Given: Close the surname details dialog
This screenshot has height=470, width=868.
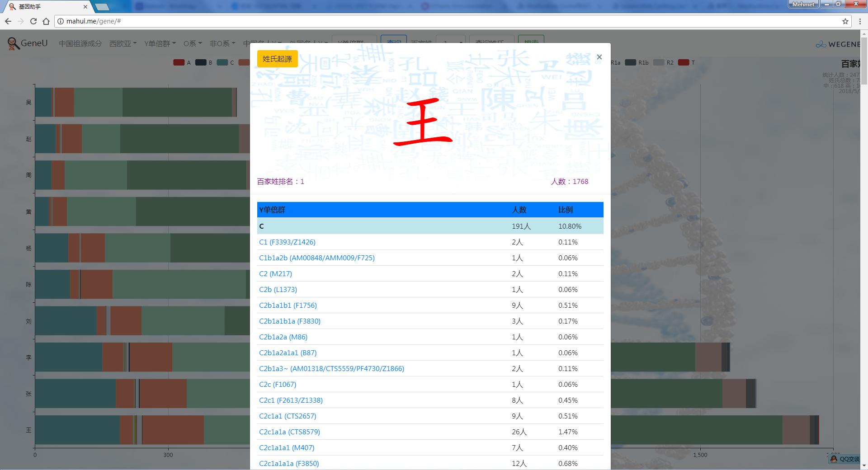Looking at the screenshot, I should click(x=599, y=57).
